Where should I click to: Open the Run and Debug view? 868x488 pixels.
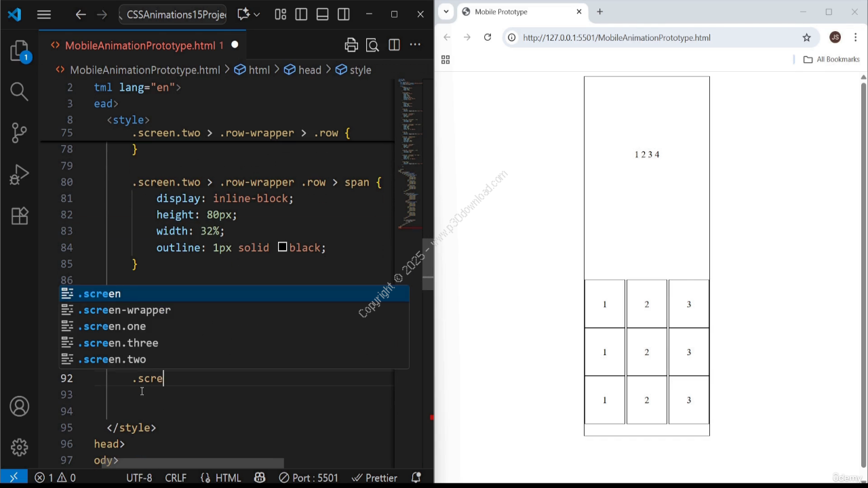[x=20, y=175]
